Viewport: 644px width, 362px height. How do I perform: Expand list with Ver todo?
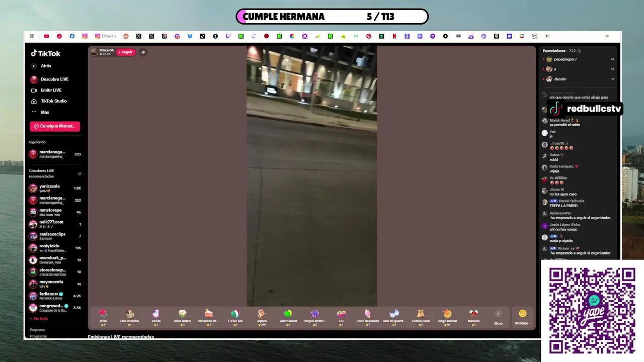pos(39,318)
